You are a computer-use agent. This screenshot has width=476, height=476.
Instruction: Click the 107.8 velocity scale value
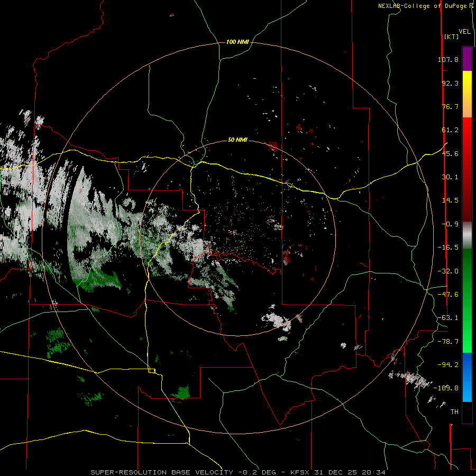tap(448, 59)
